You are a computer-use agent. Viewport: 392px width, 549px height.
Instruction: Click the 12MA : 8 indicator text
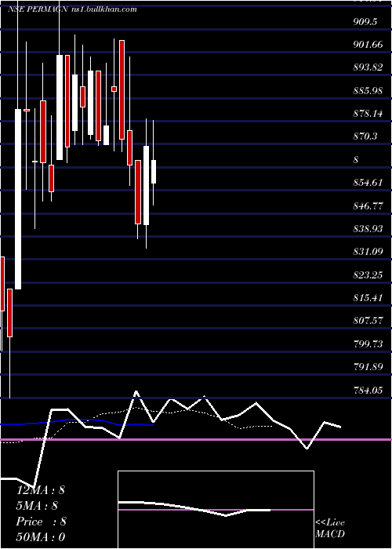(x=41, y=490)
